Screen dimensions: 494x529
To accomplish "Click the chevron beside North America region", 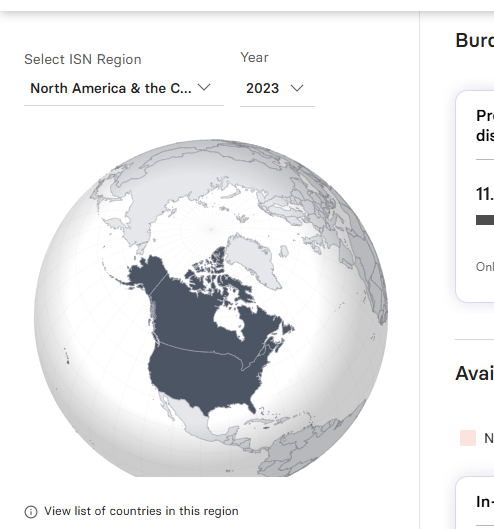I will 204,87.
